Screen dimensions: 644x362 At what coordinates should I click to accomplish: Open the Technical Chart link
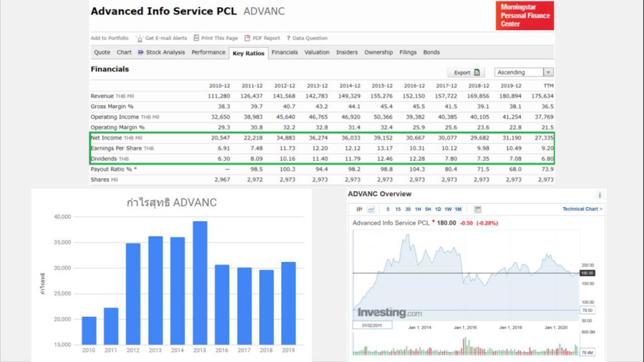pos(582,209)
